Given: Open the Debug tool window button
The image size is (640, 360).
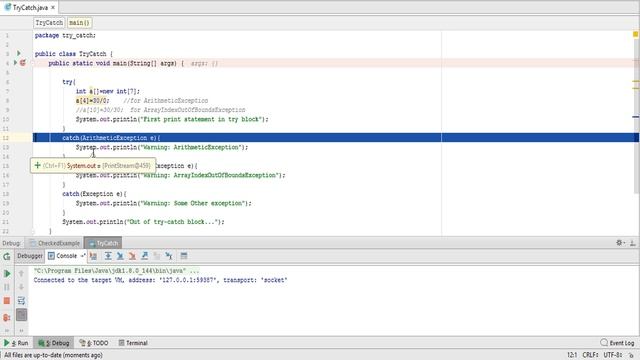Looking at the screenshot, I should point(54,343).
